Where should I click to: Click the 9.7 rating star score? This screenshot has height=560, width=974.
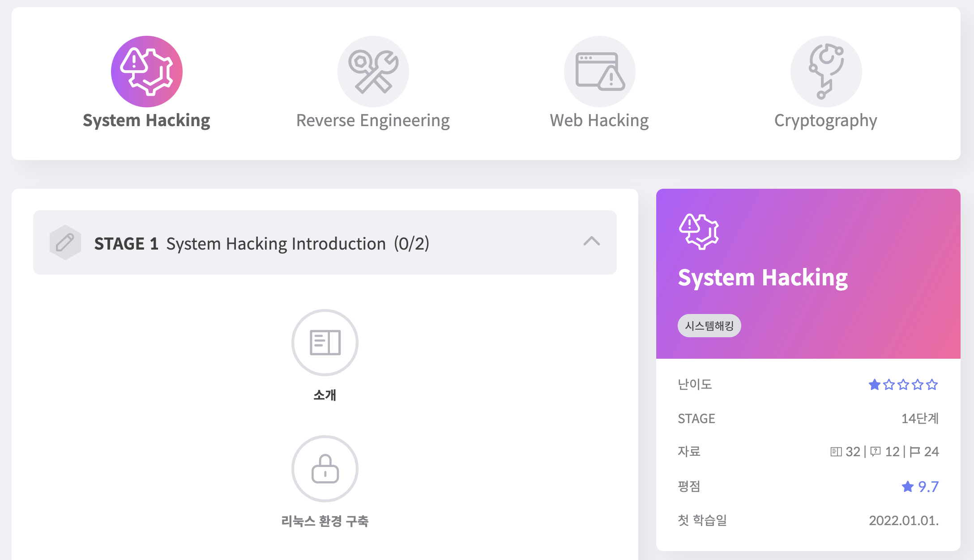(x=920, y=487)
